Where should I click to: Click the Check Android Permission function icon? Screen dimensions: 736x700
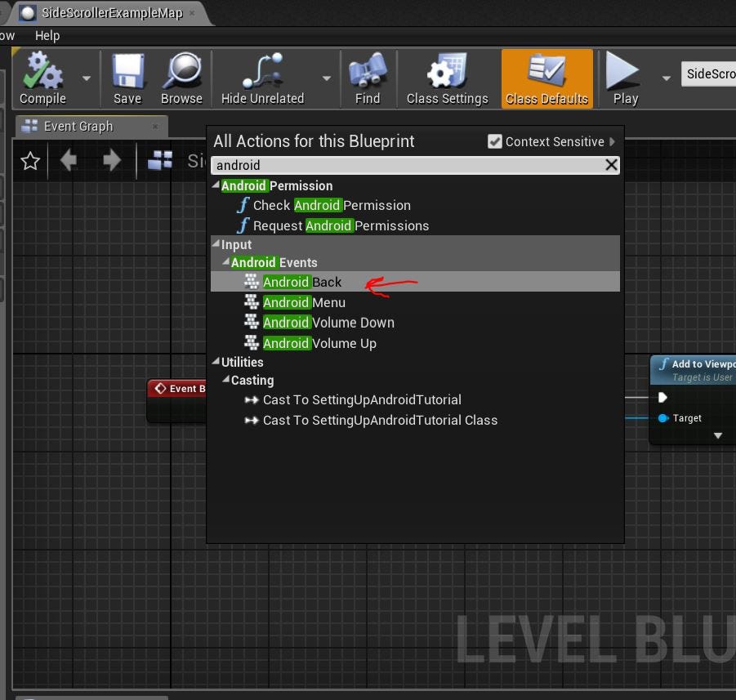pyautogui.click(x=243, y=205)
